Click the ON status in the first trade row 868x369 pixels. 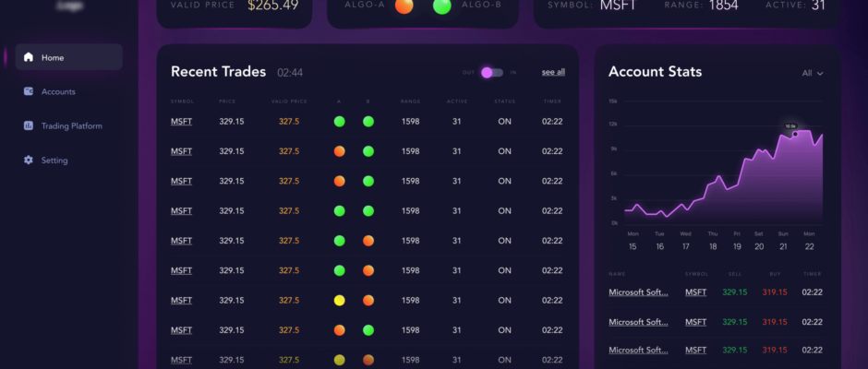504,121
